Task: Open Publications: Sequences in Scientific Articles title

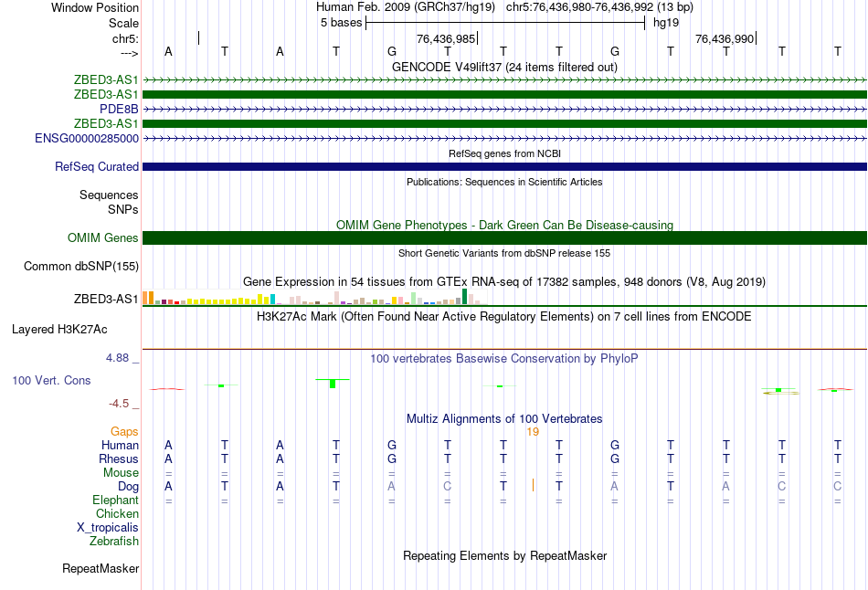Action: [x=504, y=182]
